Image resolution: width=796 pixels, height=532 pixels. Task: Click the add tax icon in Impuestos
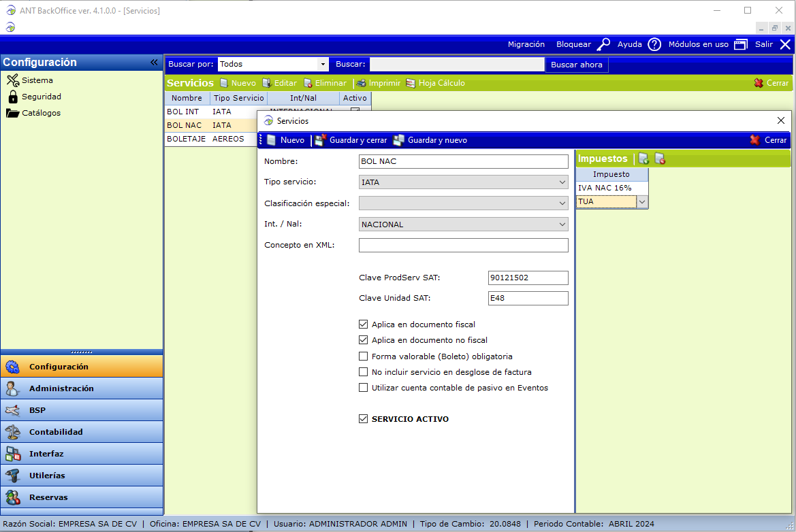point(643,159)
